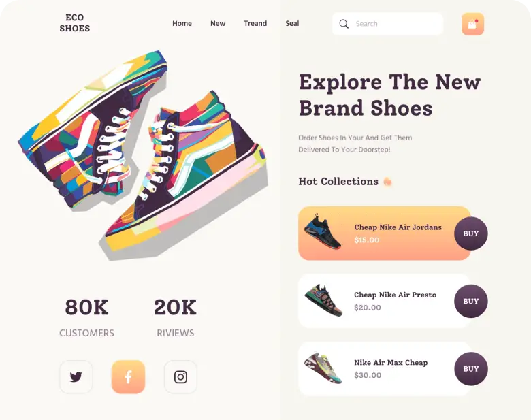This screenshot has width=531, height=420.
Task: Click the Nike Air Max shoe thumbnail
Action: (x=323, y=368)
